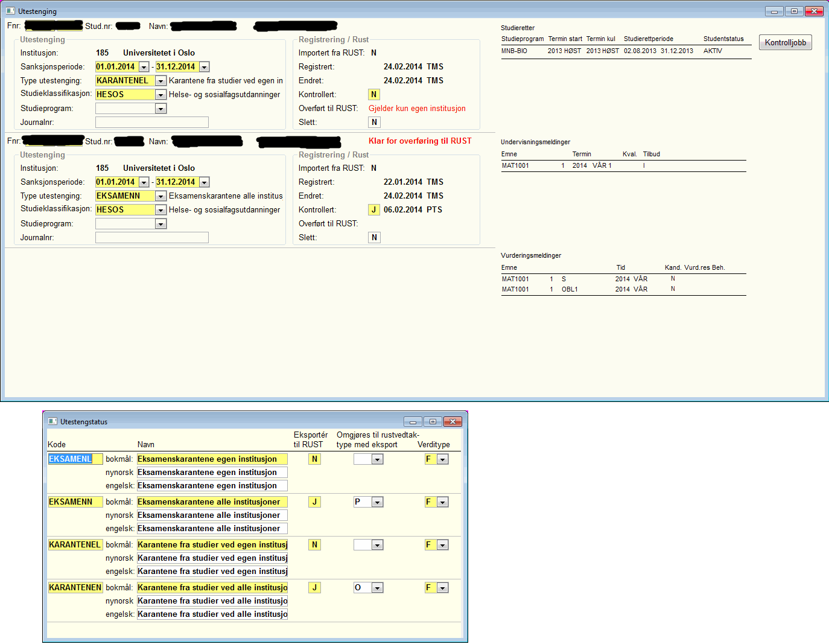Click the KARANTENEL code field in Utestengstatus

click(x=75, y=545)
